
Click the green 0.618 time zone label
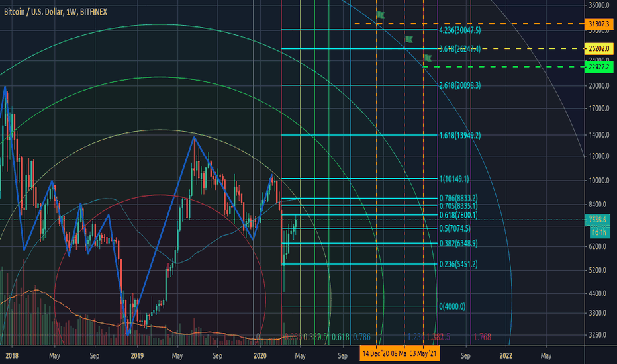340,337
